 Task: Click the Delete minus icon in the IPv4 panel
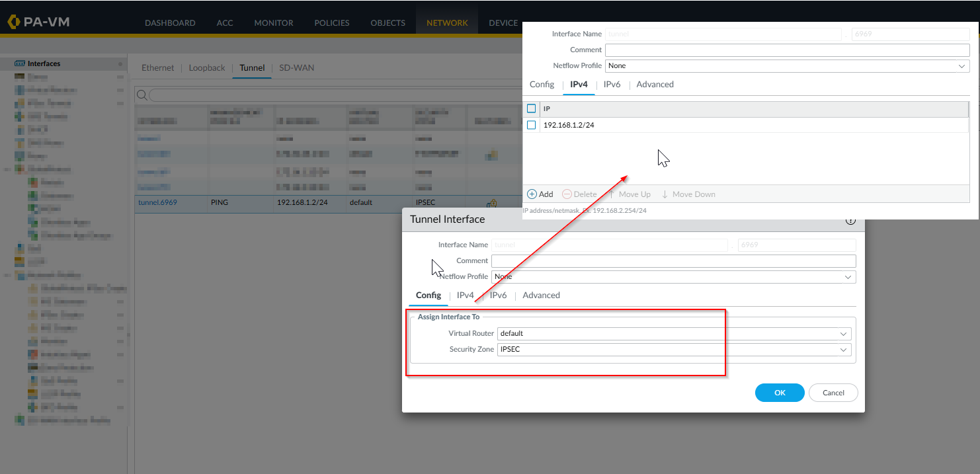[567, 194]
